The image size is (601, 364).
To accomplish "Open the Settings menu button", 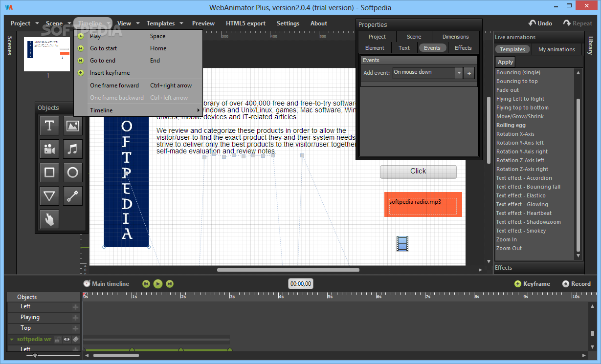I will (x=288, y=23).
